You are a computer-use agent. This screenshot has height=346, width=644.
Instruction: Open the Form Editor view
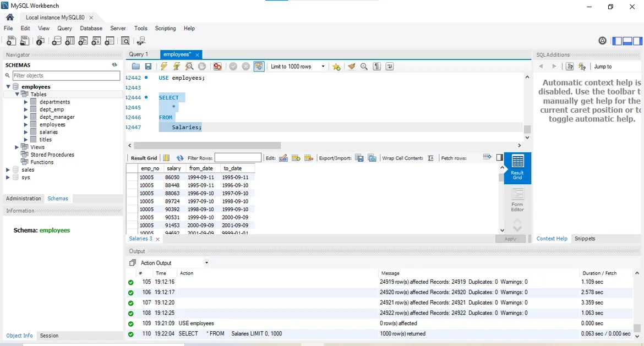(x=517, y=199)
